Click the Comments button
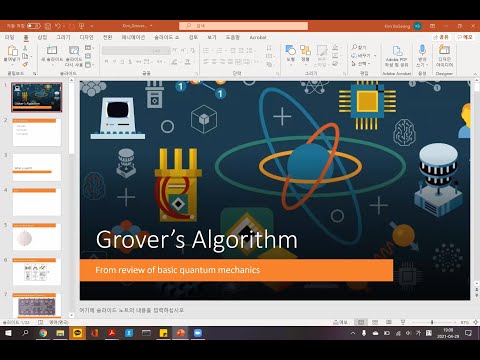The height and width of the screenshot is (360, 480). [x=465, y=37]
